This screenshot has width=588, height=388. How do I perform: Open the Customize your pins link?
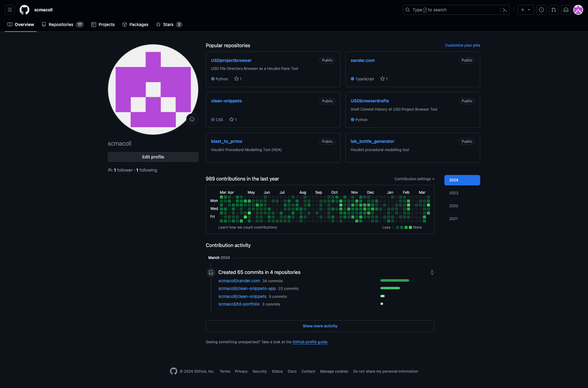[x=462, y=45]
